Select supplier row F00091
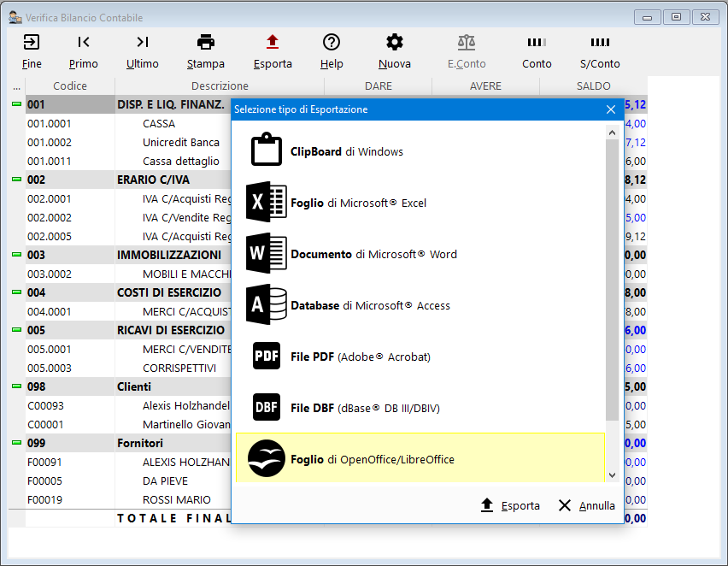Screen dimensions: 728x566 (128, 462)
